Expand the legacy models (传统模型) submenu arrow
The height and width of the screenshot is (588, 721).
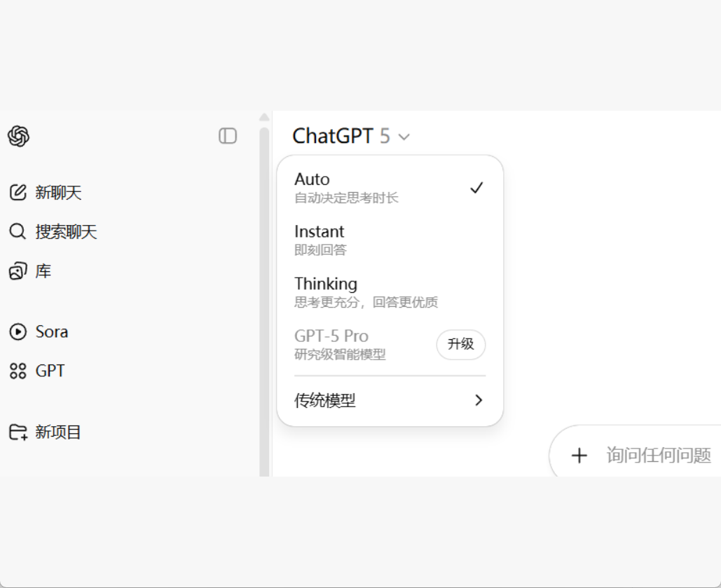[479, 400]
